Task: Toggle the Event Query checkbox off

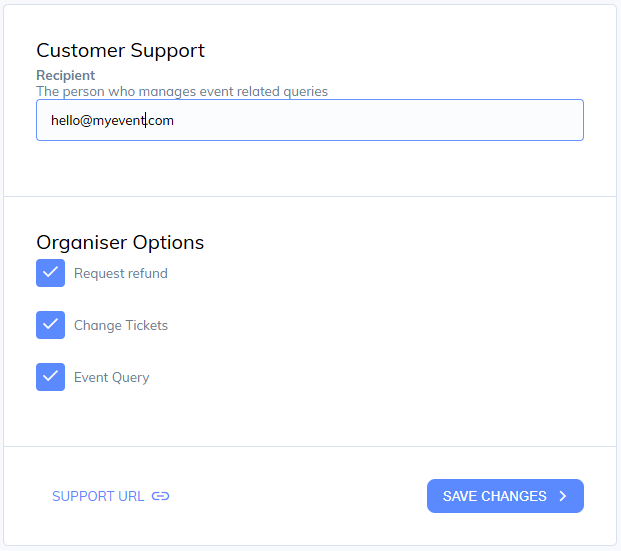Action: pos(50,377)
